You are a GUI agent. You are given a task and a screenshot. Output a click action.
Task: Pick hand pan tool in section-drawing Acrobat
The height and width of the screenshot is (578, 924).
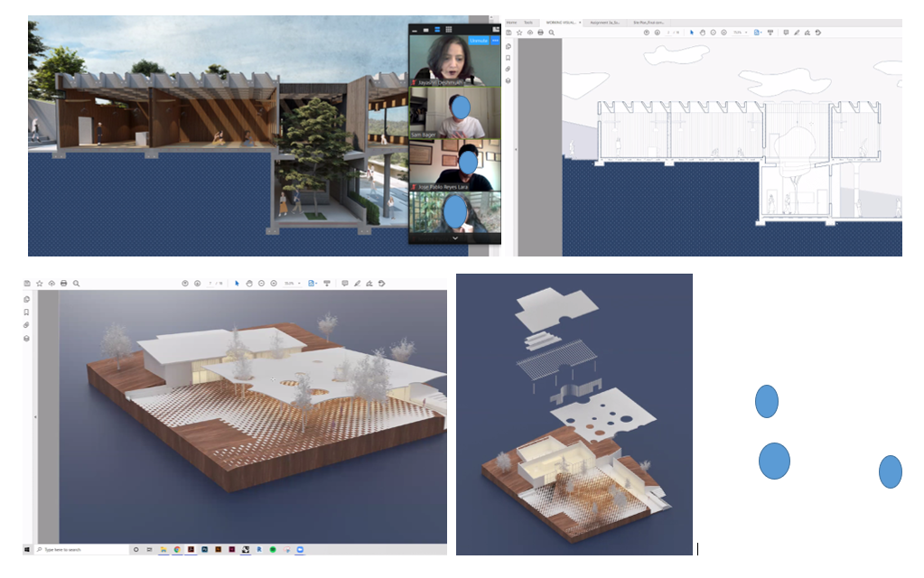pos(703,33)
